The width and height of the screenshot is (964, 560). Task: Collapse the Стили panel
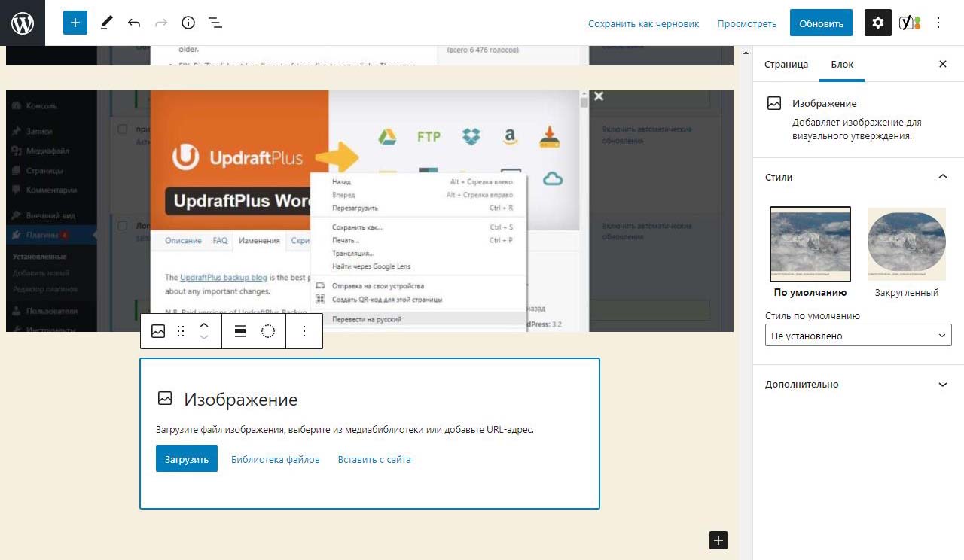(x=942, y=177)
